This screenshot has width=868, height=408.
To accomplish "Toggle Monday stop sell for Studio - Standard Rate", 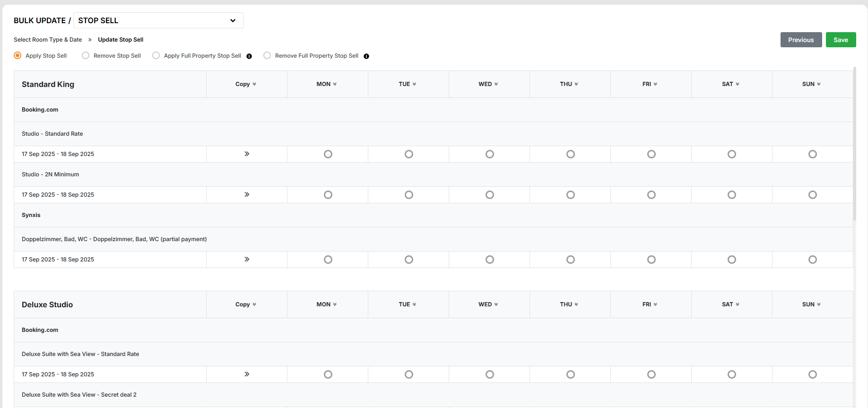I will (328, 154).
